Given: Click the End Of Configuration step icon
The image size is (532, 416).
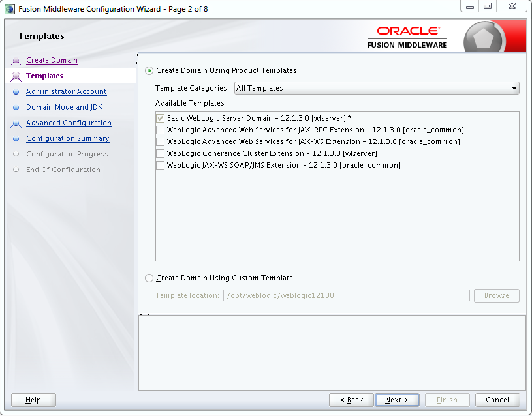Looking at the screenshot, I should tap(16, 170).
